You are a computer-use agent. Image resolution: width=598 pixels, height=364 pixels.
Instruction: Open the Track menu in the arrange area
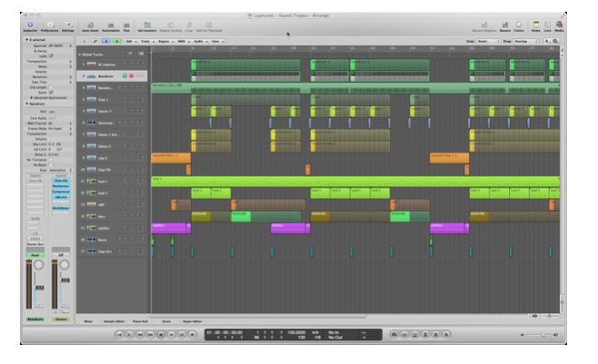tap(147, 41)
